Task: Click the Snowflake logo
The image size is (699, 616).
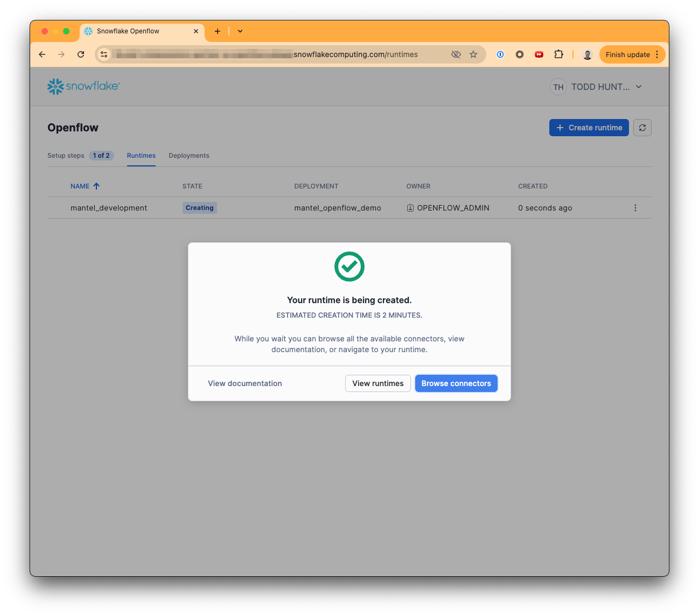Action: click(x=83, y=86)
